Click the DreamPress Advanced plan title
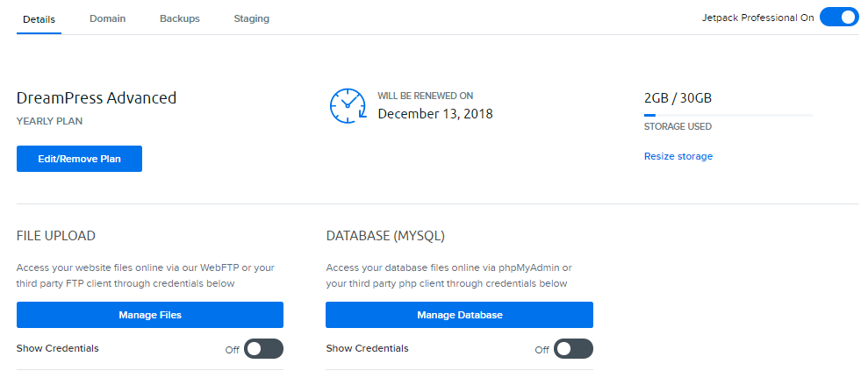The height and width of the screenshot is (385, 868). [x=97, y=98]
